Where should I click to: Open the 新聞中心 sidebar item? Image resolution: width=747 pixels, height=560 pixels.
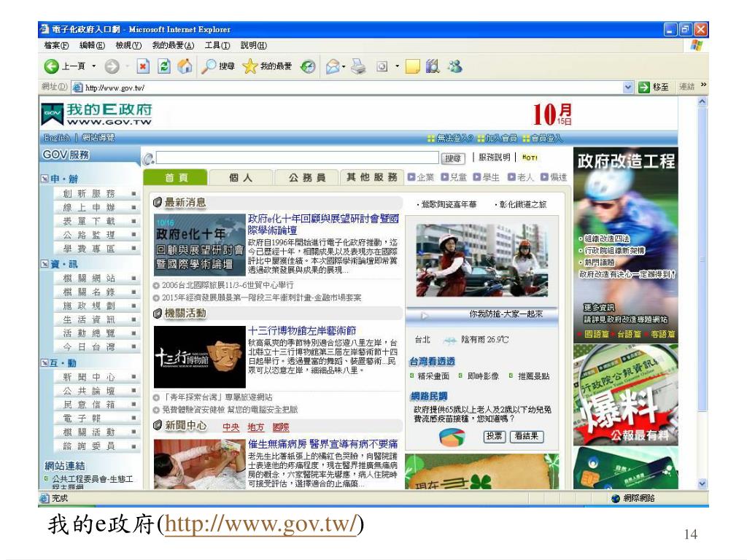pos(97,377)
